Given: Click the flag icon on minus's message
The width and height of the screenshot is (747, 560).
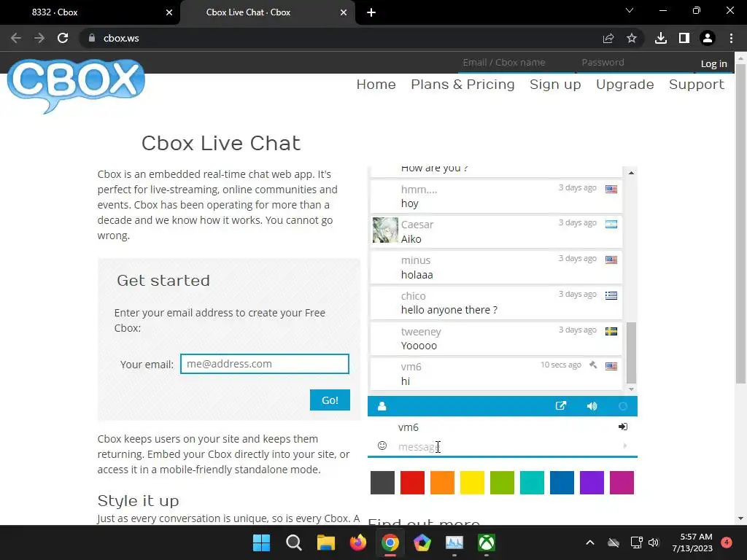Looking at the screenshot, I should pos(611,260).
